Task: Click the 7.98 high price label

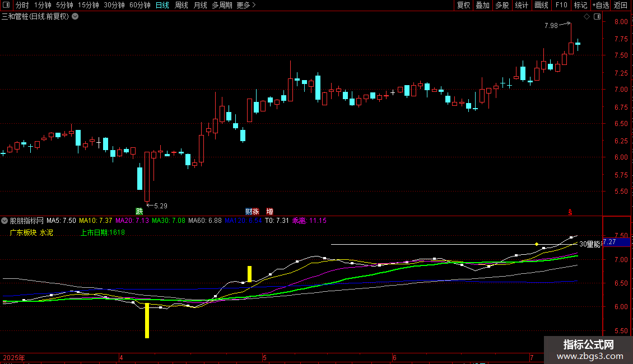Action: point(551,25)
